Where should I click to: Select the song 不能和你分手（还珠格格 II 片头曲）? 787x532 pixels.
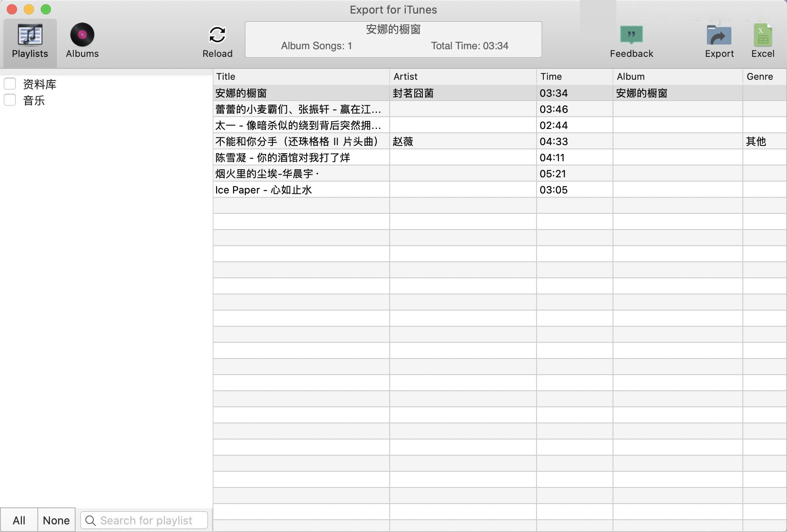tap(500, 141)
